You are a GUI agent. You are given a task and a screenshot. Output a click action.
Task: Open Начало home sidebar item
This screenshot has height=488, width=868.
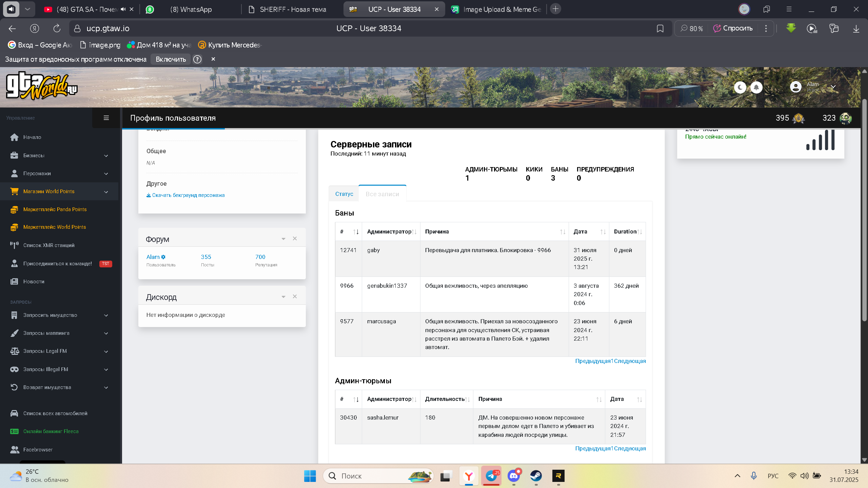[59, 137]
